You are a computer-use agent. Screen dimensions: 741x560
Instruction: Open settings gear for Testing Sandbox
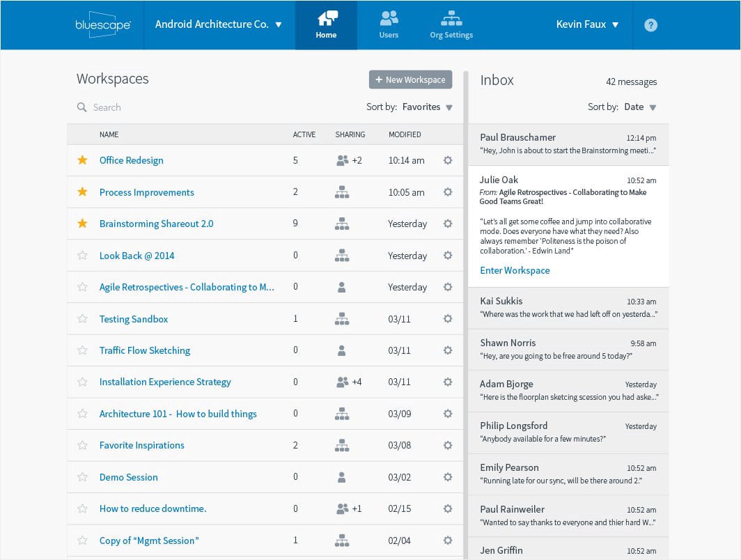(448, 319)
